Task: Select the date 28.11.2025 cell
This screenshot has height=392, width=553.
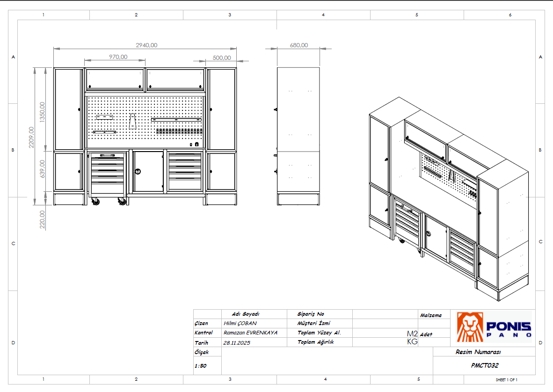Action: tap(237, 342)
